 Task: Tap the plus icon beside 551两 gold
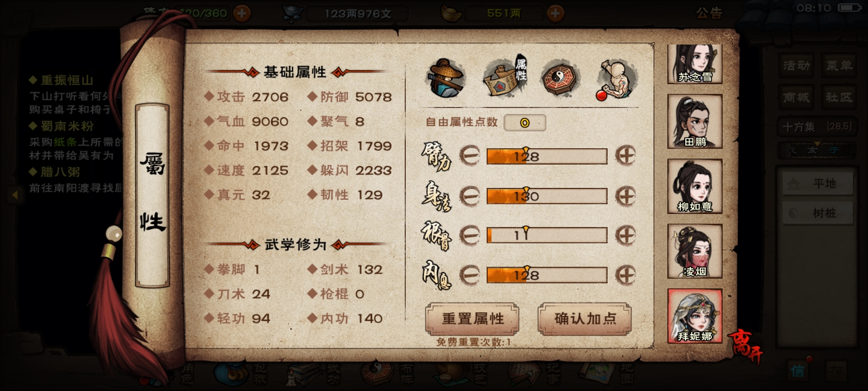pyautogui.click(x=554, y=13)
